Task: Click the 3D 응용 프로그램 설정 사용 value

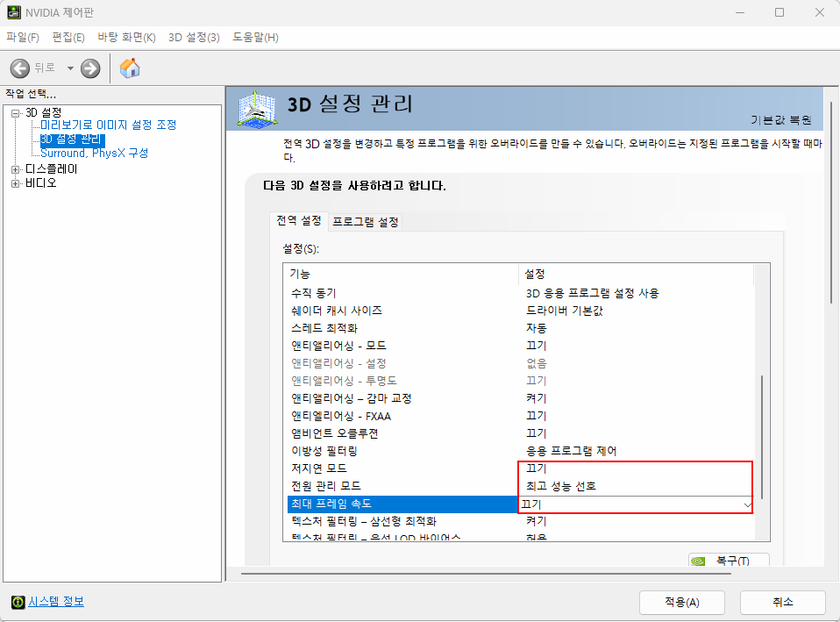Action: pos(592,293)
